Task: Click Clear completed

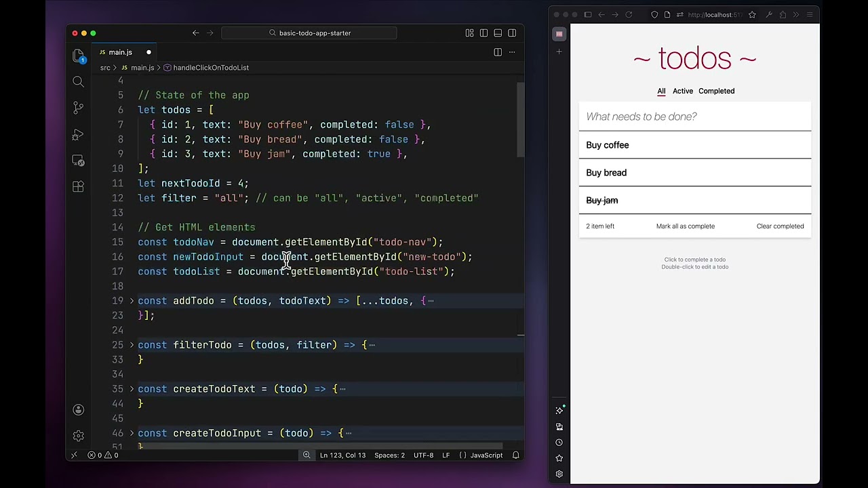Action: pos(780,226)
